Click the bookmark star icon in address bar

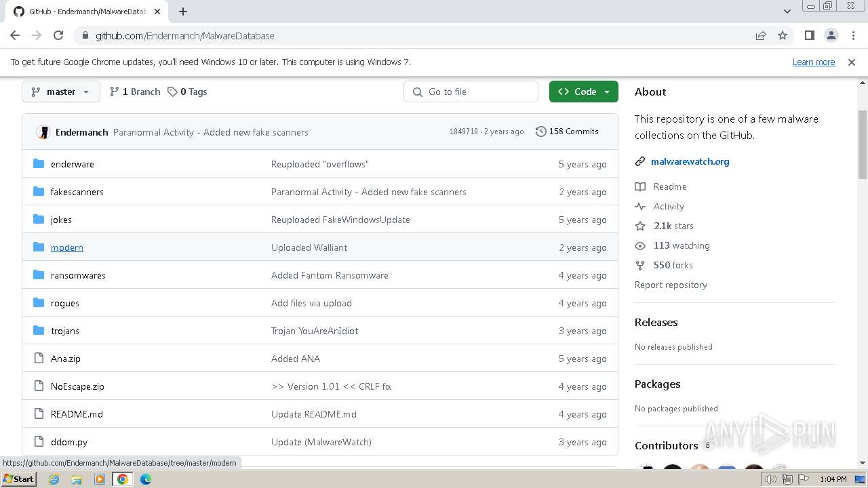click(783, 36)
